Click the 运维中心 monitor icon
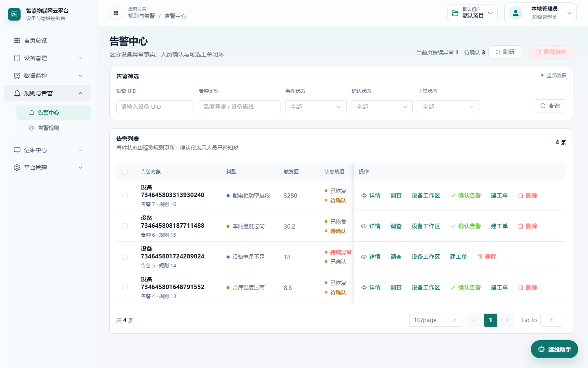 point(17,150)
